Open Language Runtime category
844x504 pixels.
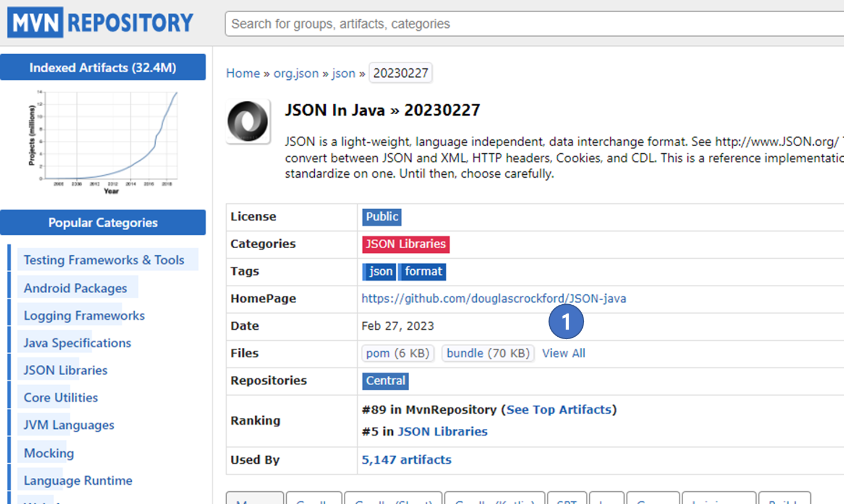78,480
